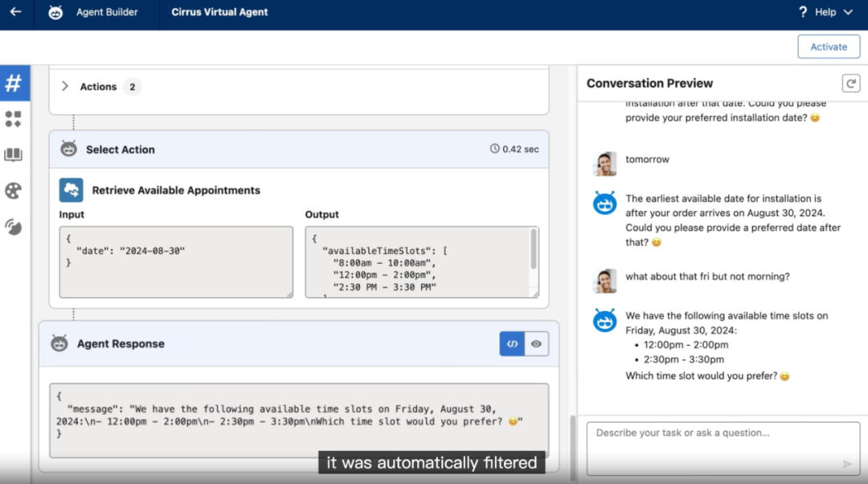Select the hash Topics sidebar icon

pyautogui.click(x=14, y=83)
